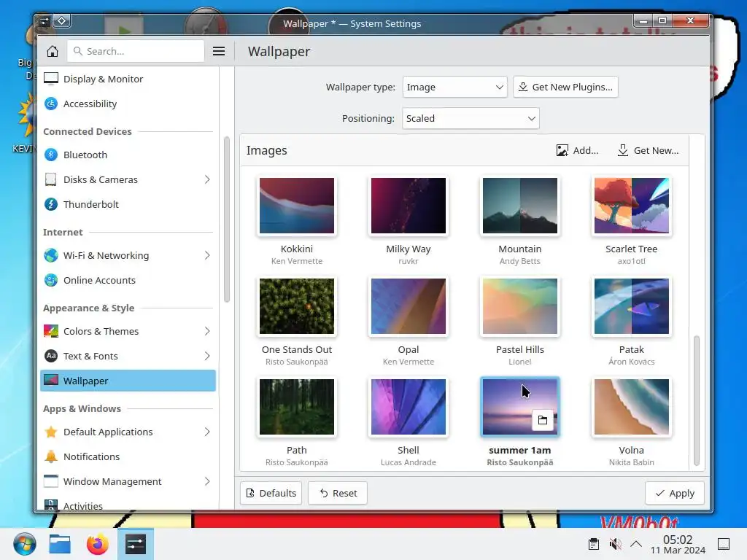Click the window pin icon in title bar
Viewport: 747px width, 560px height.
coord(62,21)
